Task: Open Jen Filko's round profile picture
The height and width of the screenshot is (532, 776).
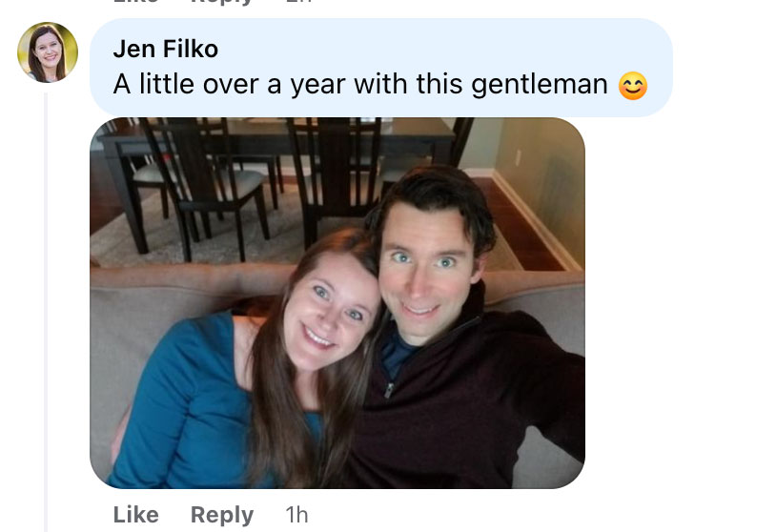Action: (48, 52)
